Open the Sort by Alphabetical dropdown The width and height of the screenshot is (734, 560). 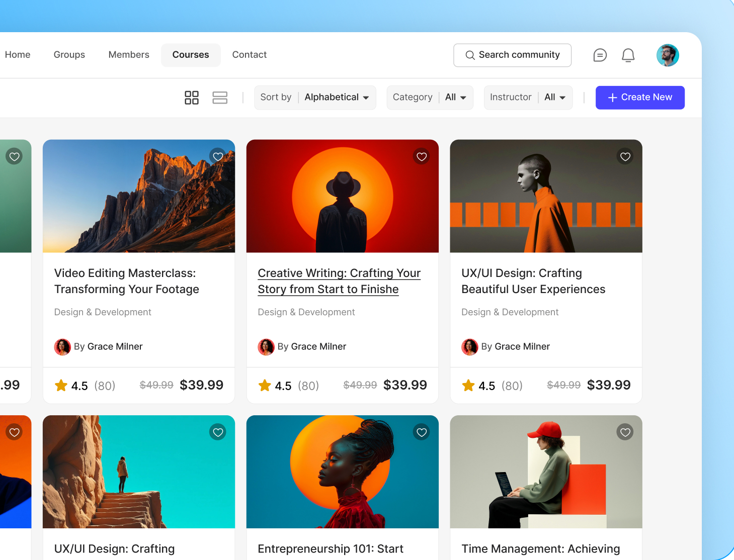(x=315, y=98)
